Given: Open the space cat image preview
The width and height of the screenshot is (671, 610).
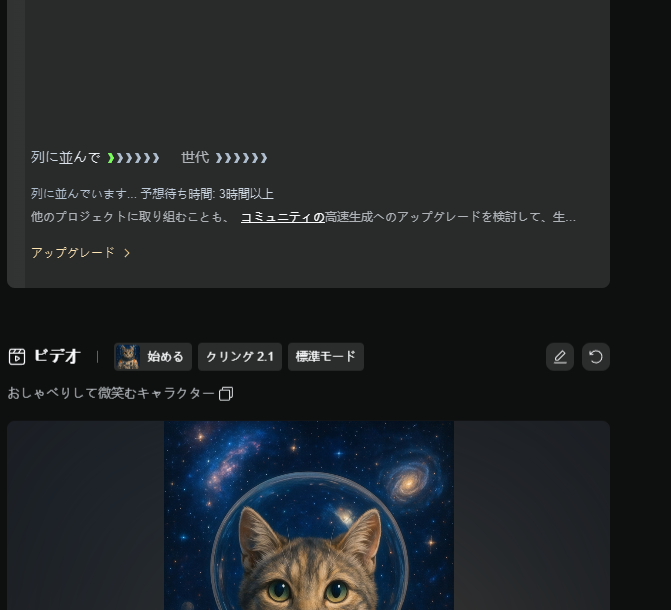Looking at the screenshot, I should click(x=309, y=515).
